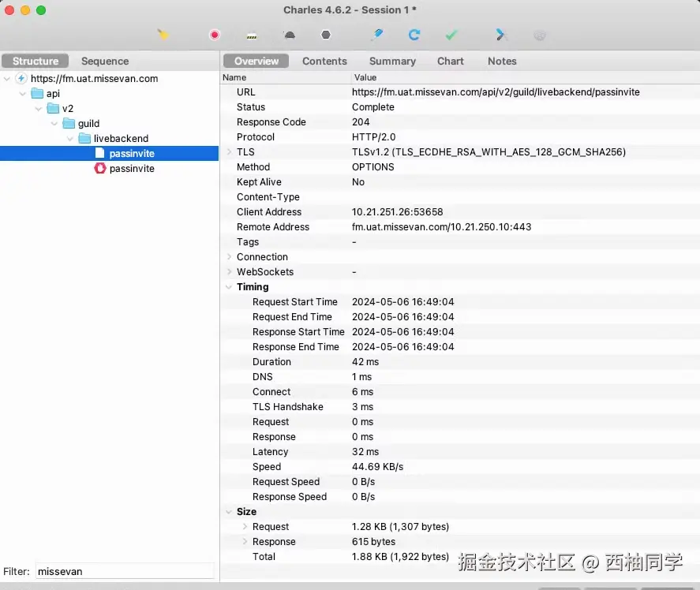Select the Response size value 615 bytes
The width and height of the screenshot is (700, 590).
373,541
